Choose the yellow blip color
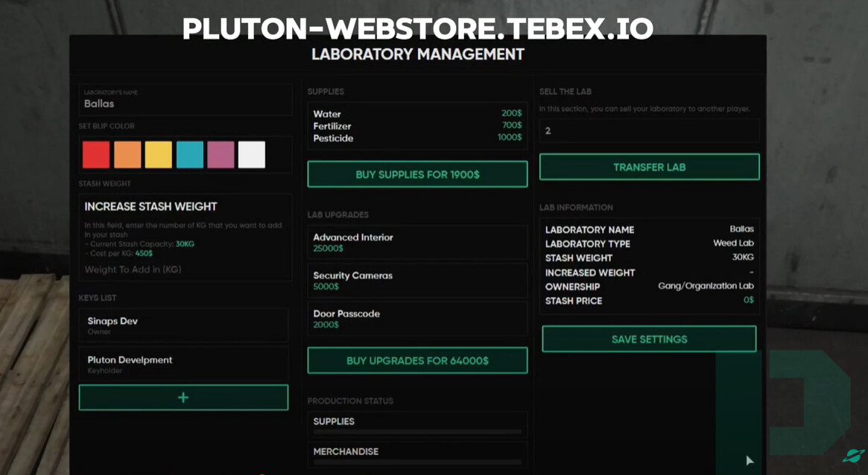Screen dimensions: 868x475 click(x=158, y=155)
